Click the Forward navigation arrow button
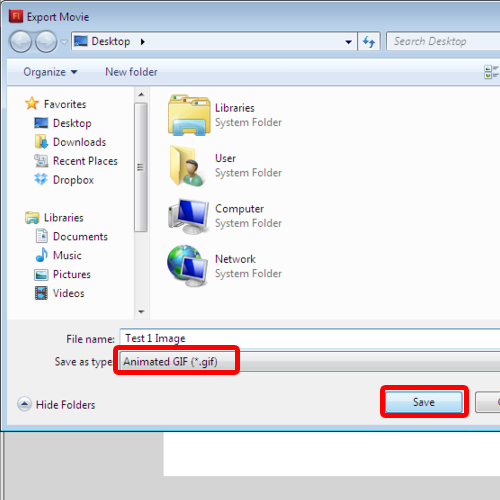The width and height of the screenshot is (500, 500). tap(46, 42)
